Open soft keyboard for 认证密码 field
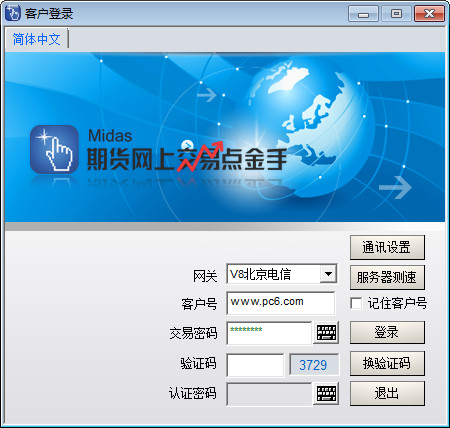Viewport: 450px width, 428px height. click(326, 394)
